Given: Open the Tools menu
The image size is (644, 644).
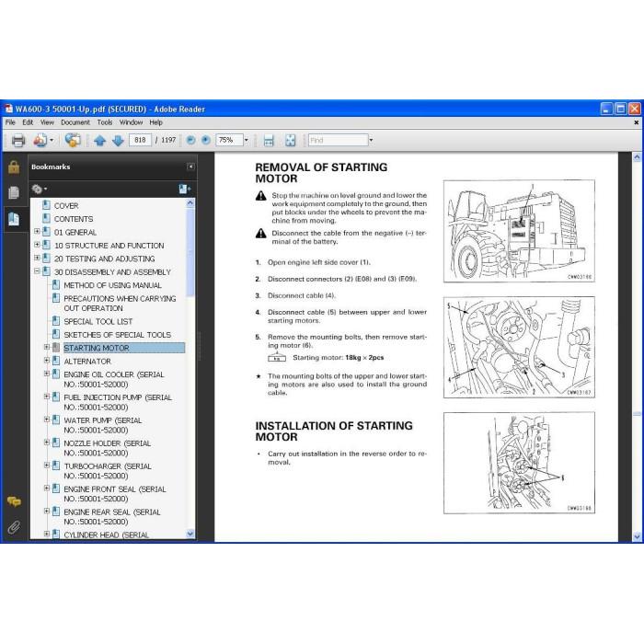Looking at the screenshot, I should [105, 122].
